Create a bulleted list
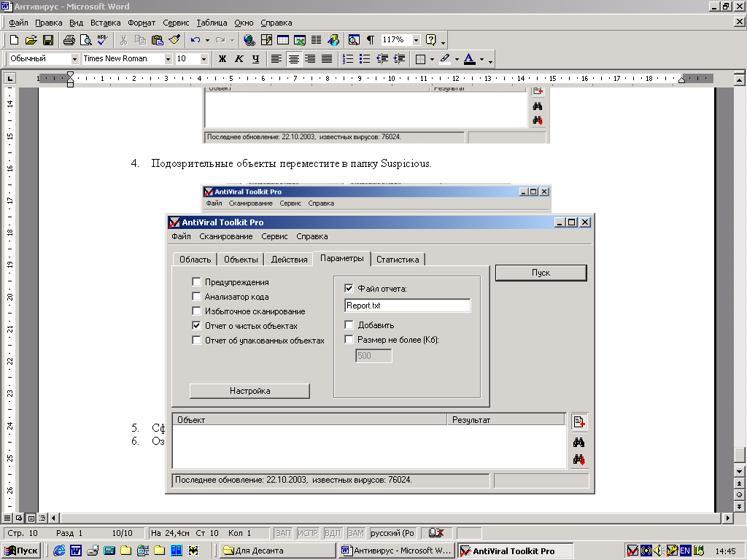The image size is (747, 560). coord(365,58)
